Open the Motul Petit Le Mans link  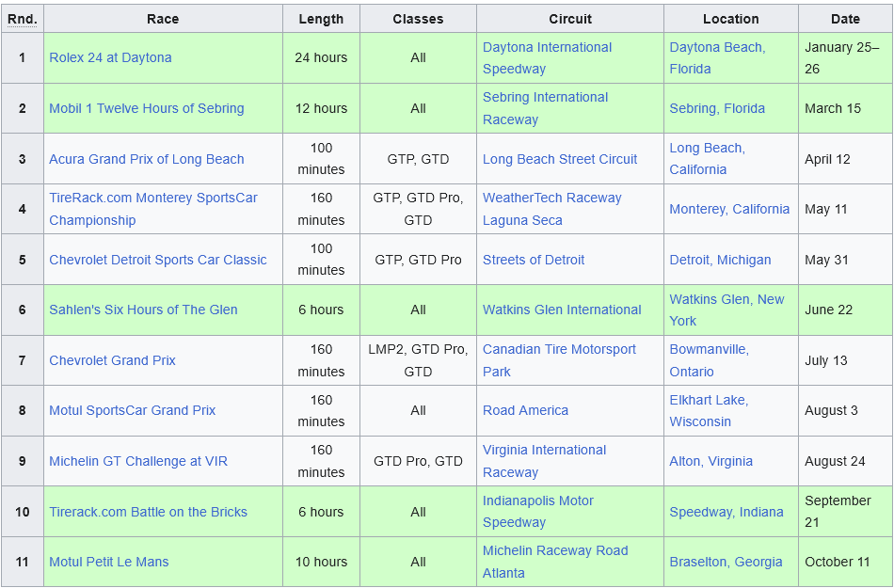click(109, 562)
